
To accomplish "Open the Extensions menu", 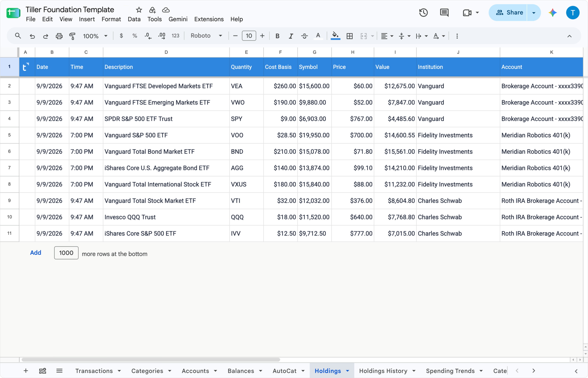I will 209,19.
